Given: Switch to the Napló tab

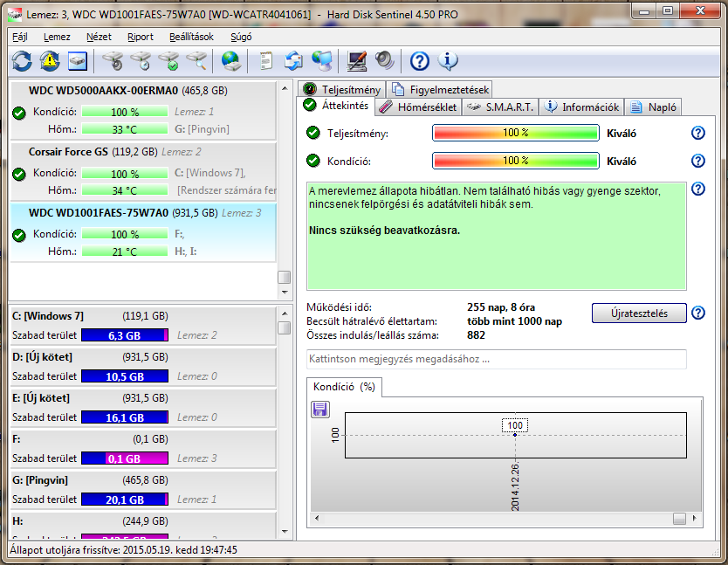Looking at the screenshot, I should point(653,107).
